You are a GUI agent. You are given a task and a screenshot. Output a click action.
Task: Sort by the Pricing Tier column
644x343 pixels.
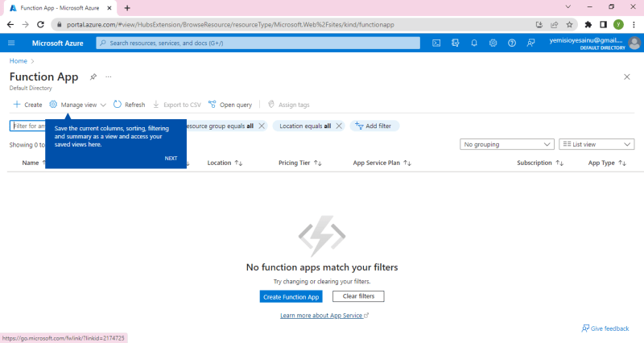pos(299,163)
